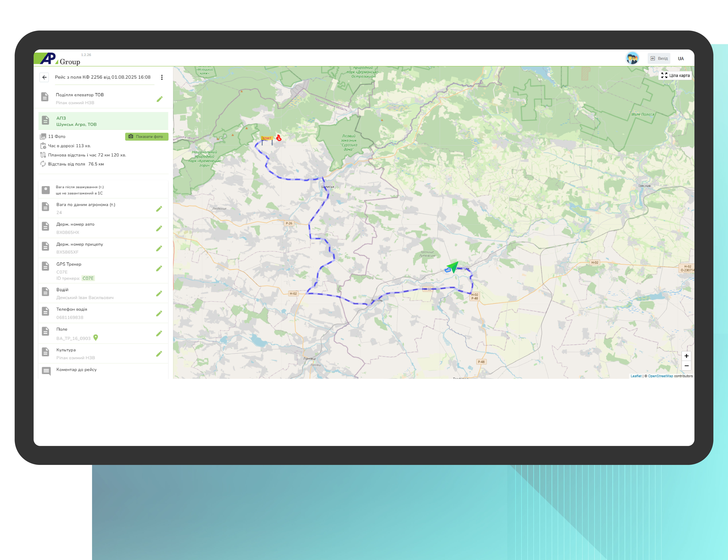Switch language via UA selector
728x560 pixels.
681,59
